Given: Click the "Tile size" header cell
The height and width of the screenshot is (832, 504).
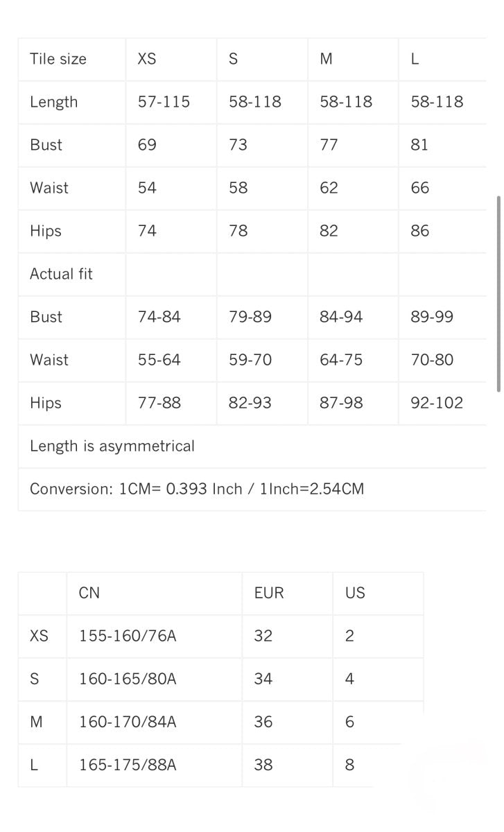Looking at the screenshot, I should click(58, 60).
